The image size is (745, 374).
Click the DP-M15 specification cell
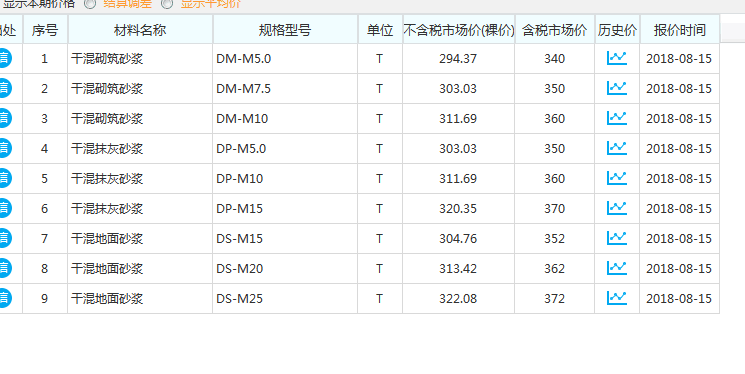[x=285, y=208]
